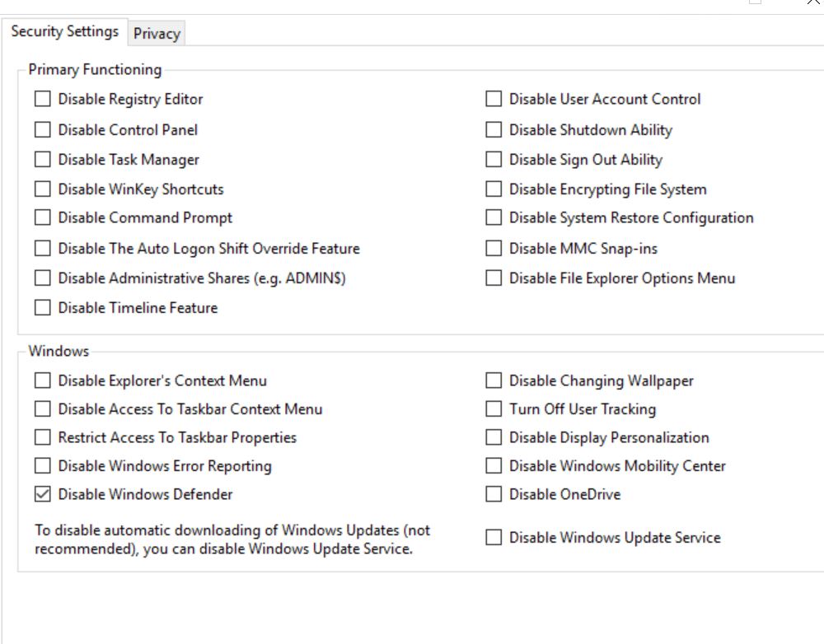Toggle Disable WinKey Shortcuts checkbox
The height and width of the screenshot is (644, 824).
pos(42,189)
